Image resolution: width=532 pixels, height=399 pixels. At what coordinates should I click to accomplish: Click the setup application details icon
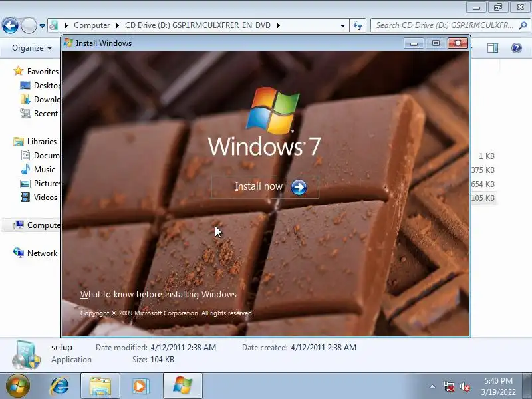(x=26, y=354)
